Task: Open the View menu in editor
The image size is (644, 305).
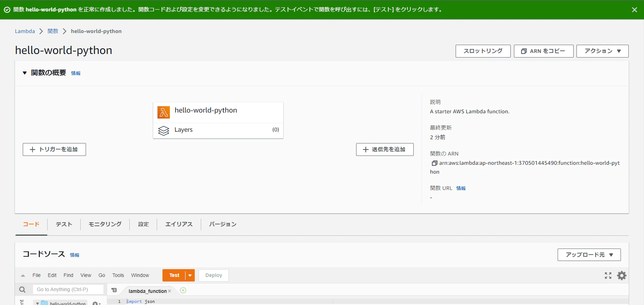Action: point(86,275)
